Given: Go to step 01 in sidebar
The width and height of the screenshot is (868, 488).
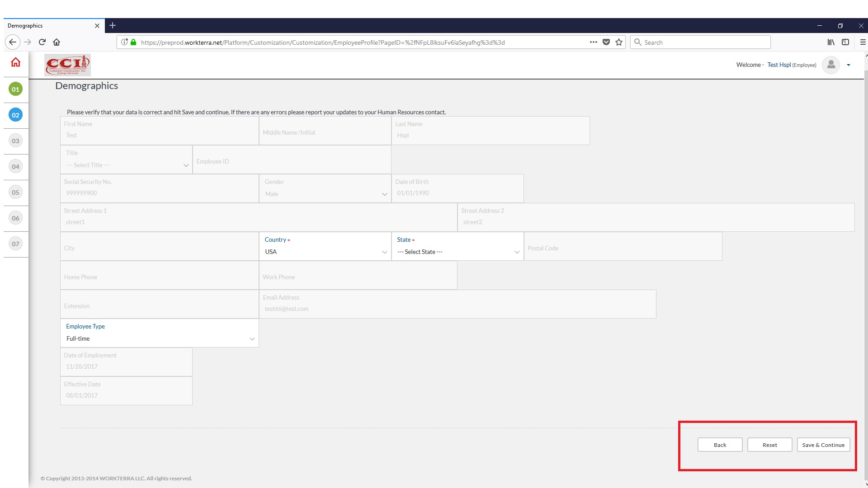Looking at the screenshot, I should pyautogui.click(x=16, y=89).
